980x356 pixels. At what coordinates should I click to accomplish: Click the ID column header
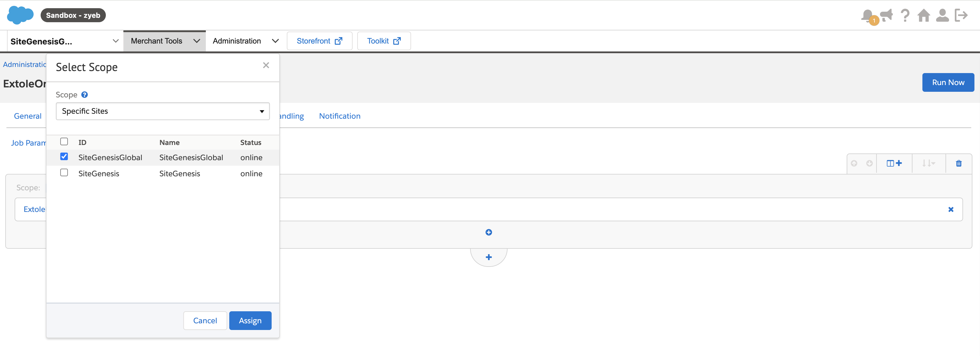coord(82,143)
